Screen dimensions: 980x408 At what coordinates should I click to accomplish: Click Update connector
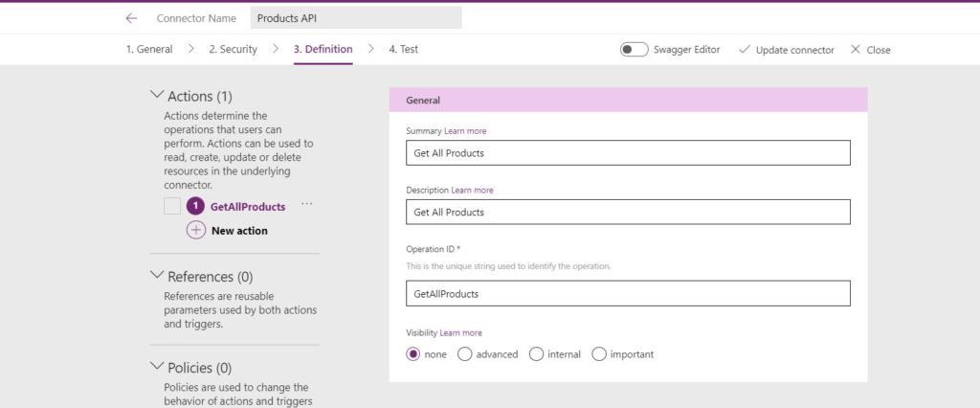click(795, 50)
